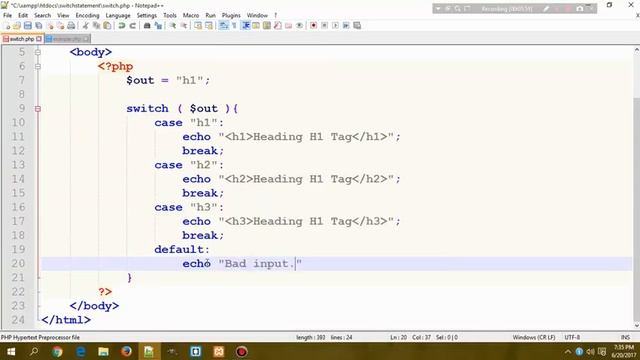Collapse the switch block fold marker on line 9
Viewport: 640px width, 360px height.
(38, 109)
